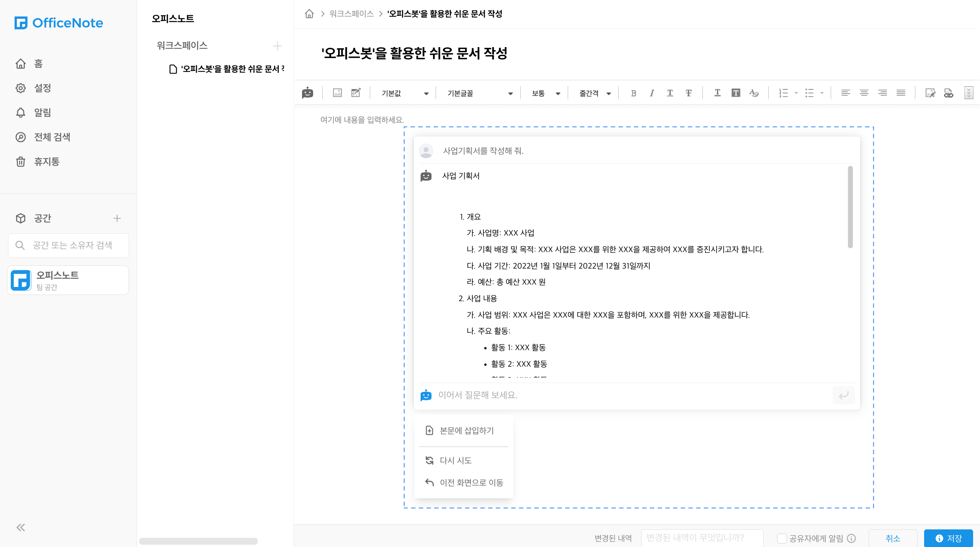
Task: Toggle text background highlight button
Action: [x=736, y=93]
